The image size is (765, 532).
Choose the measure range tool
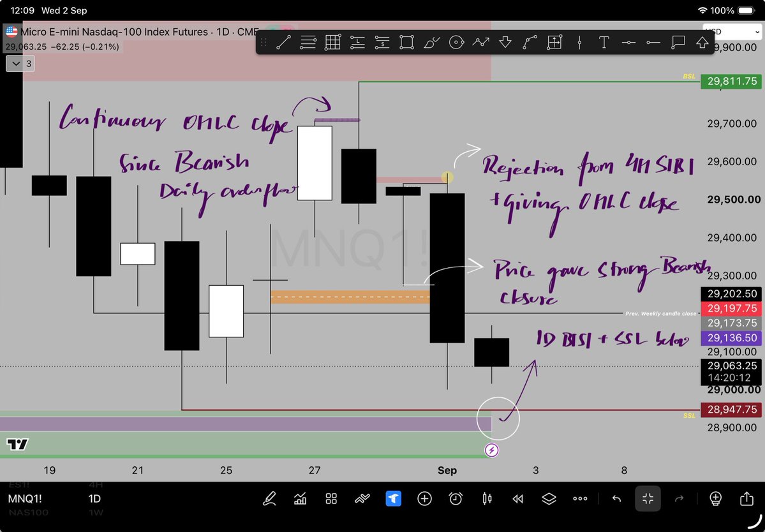554,43
